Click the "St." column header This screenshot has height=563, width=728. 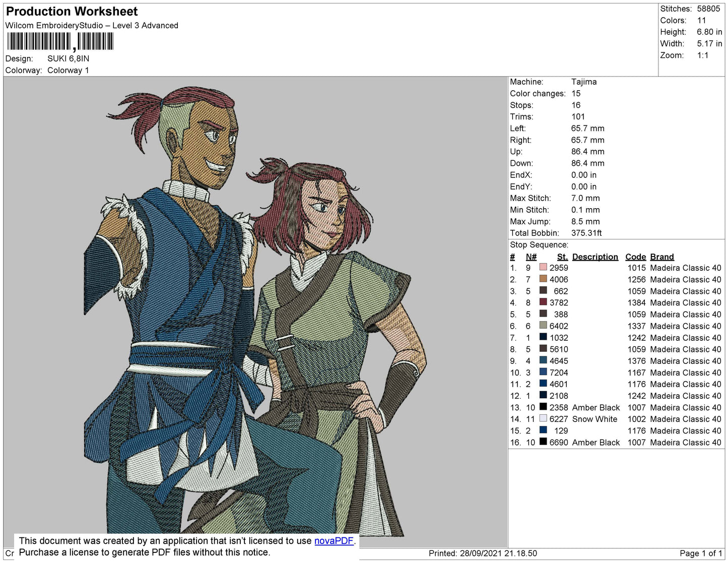(x=562, y=257)
